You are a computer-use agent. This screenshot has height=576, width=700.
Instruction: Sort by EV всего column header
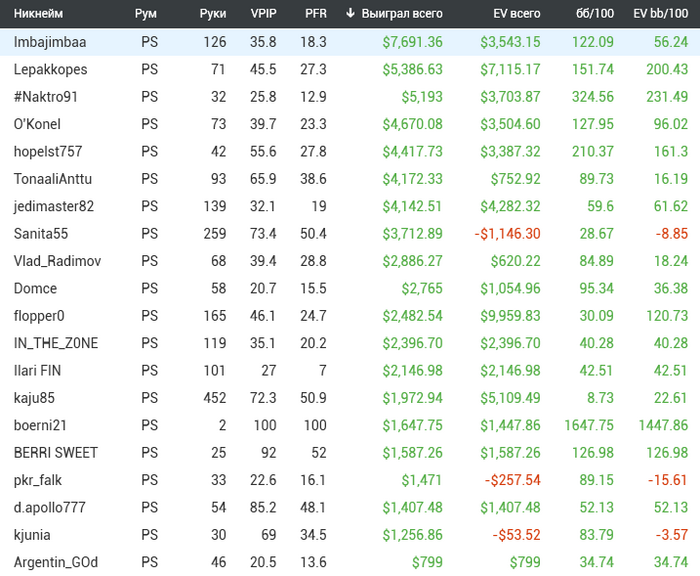tap(517, 13)
